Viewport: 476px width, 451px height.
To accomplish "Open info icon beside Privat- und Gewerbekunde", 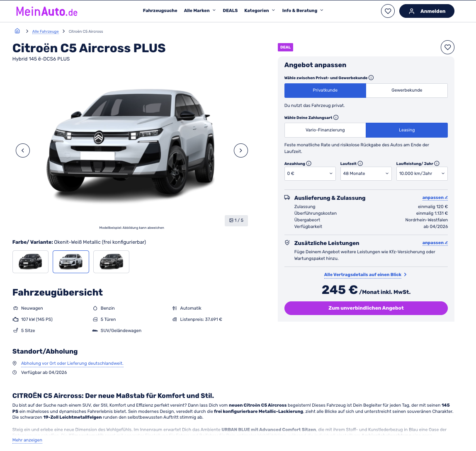I will 371,78.
